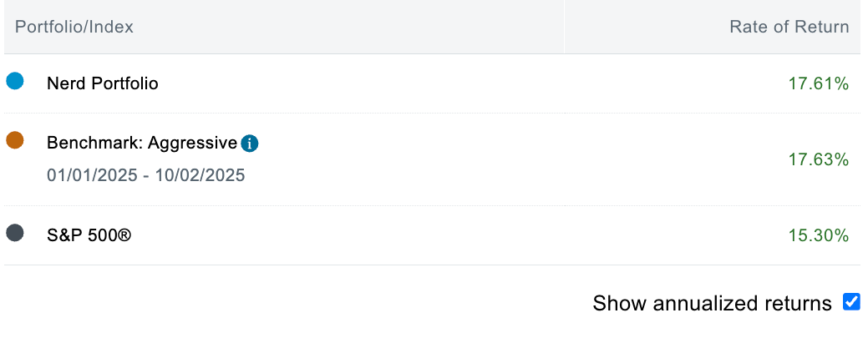Uncheck the Show annualized returns checkbox
The image size is (868, 338).
[x=851, y=302]
